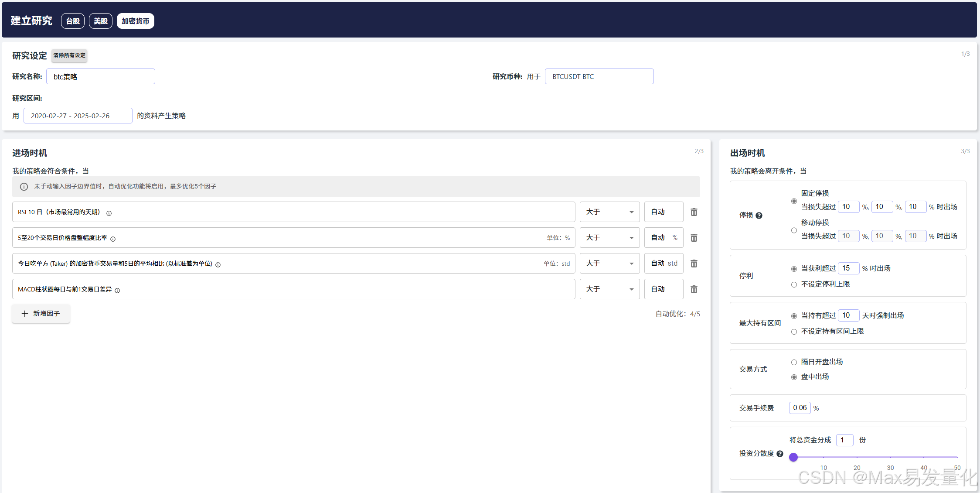Open 大于 dropdown for Taker 交易量 row
The height and width of the screenshot is (493, 980).
point(609,264)
